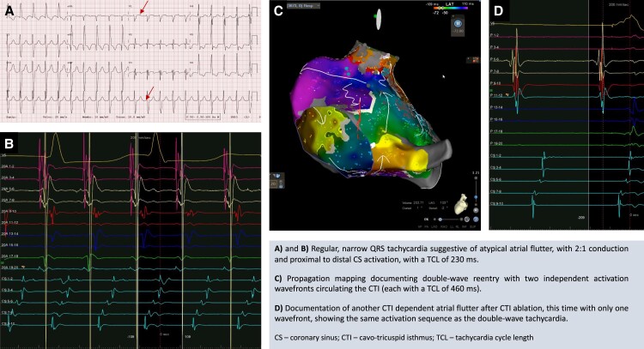Click the small tag panel at right edge
644x349 pixels.
pyautogui.click(x=473, y=59)
